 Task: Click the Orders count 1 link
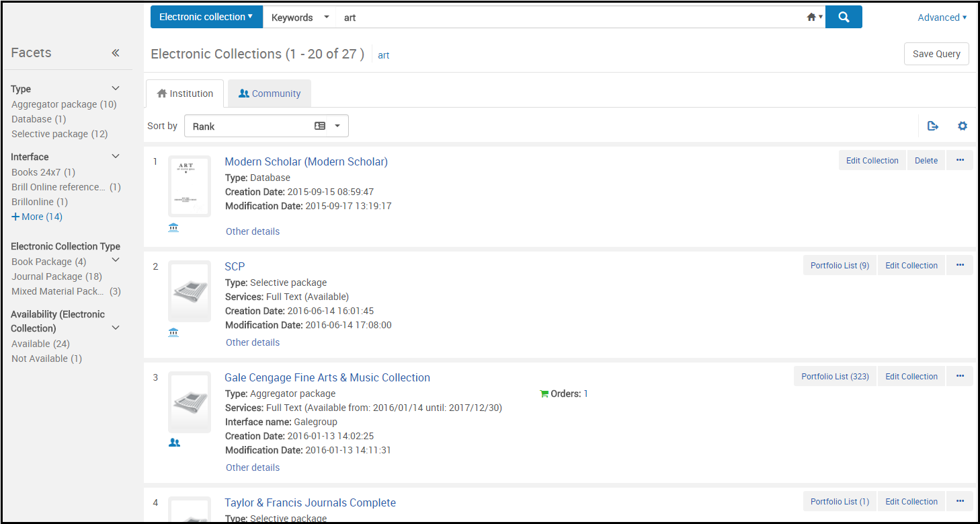coord(585,394)
